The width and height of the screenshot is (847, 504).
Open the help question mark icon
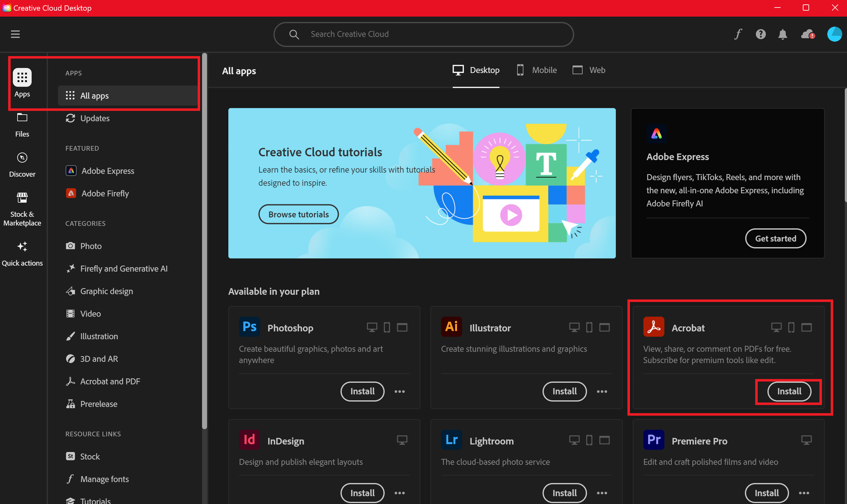(761, 34)
